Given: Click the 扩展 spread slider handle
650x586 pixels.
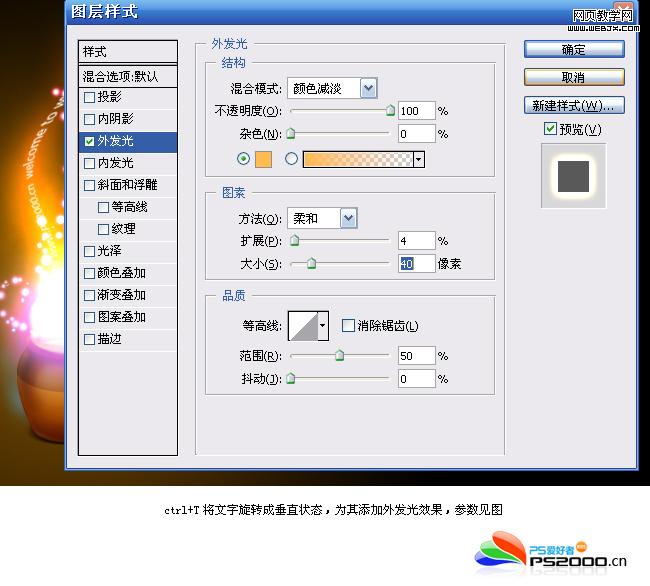Looking at the screenshot, I should pyautogui.click(x=295, y=240).
